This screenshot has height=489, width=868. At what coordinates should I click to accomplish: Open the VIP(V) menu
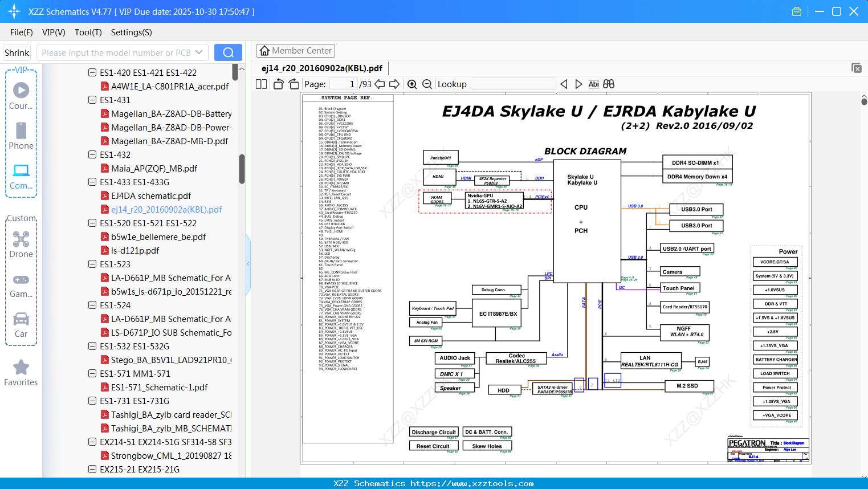(54, 32)
